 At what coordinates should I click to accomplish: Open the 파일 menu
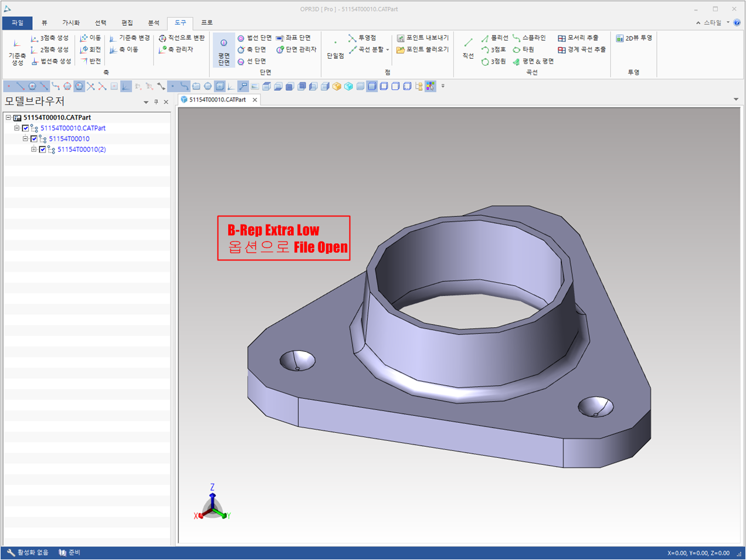coord(18,23)
